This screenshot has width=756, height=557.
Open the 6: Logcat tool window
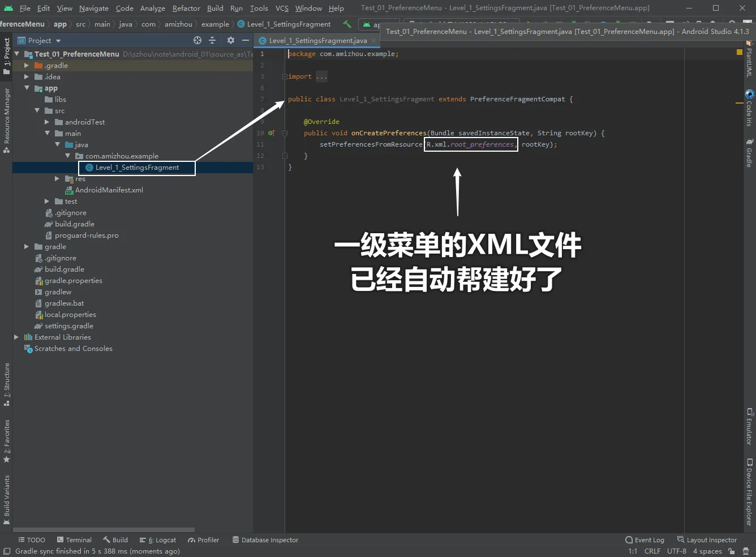158,540
